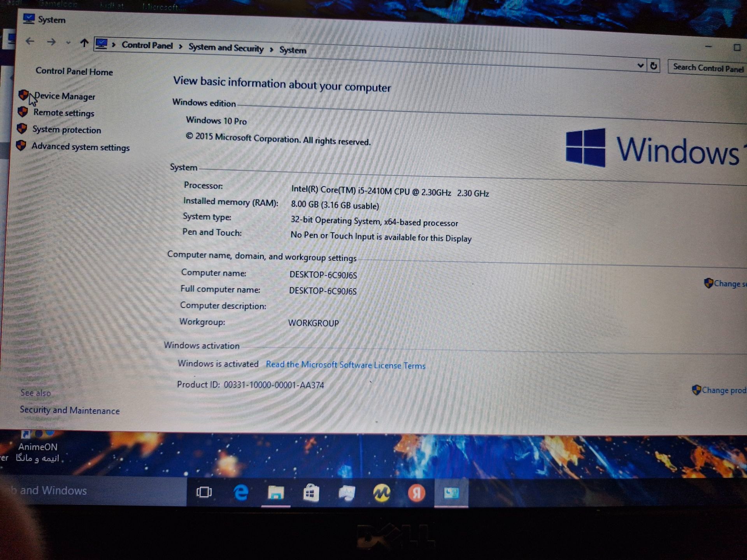
Task: Click the System control panel taskbar button
Action: [x=451, y=493]
